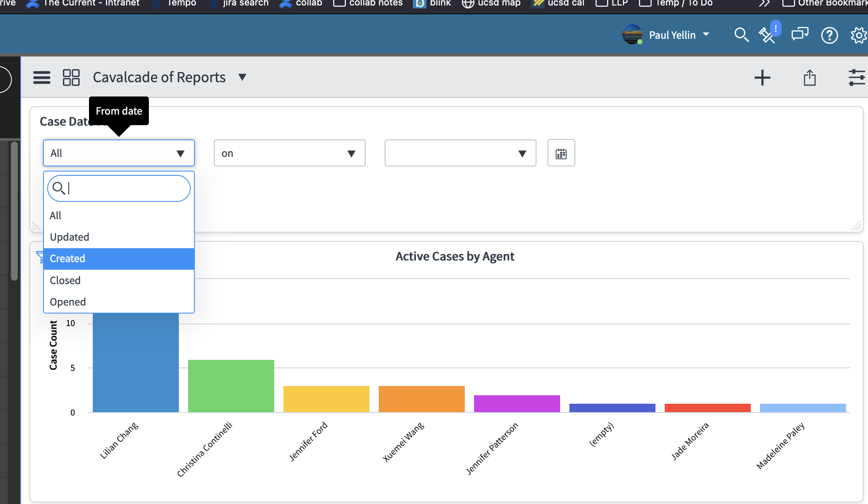This screenshot has height=504, width=868.
Task: Click the 'Madeleine Paley' axis label
Action: (x=780, y=445)
